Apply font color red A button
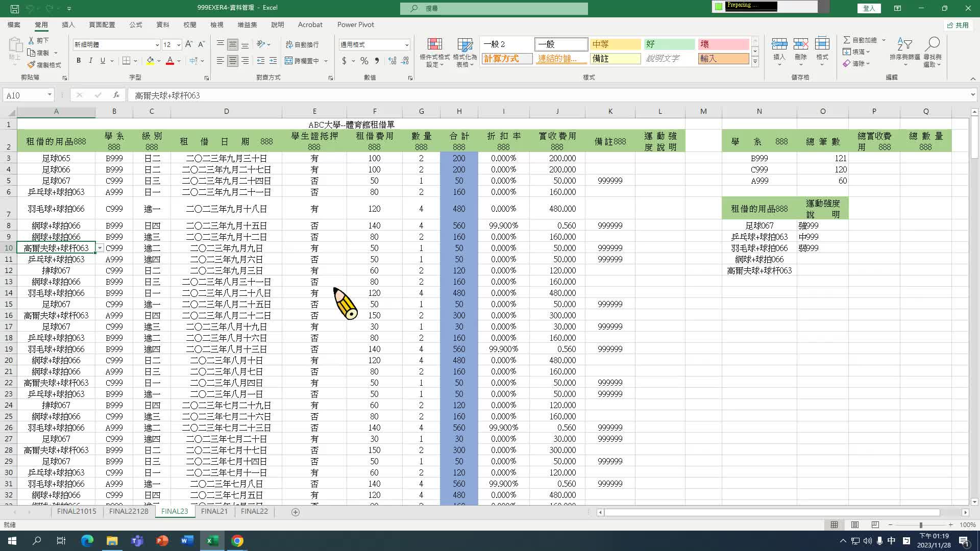Image resolution: width=980 pixels, height=551 pixels. pos(170,61)
